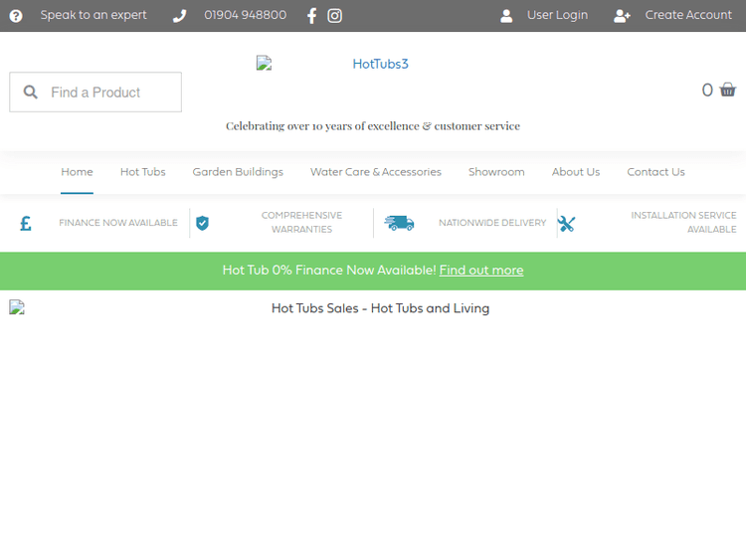Click the delivery truck icon

click(x=400, y=223)
